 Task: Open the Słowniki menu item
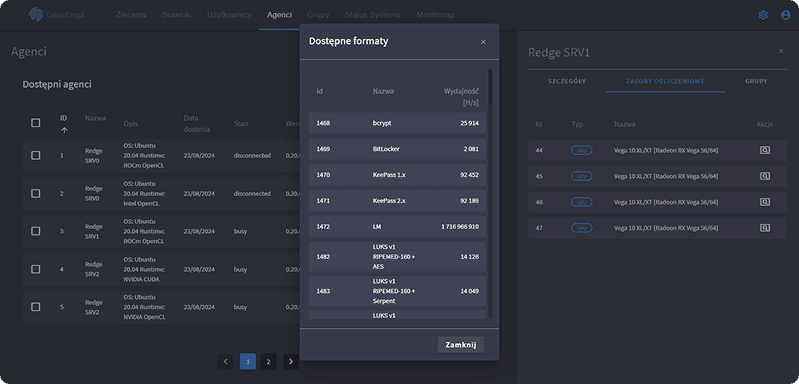(x=176, y=15)
